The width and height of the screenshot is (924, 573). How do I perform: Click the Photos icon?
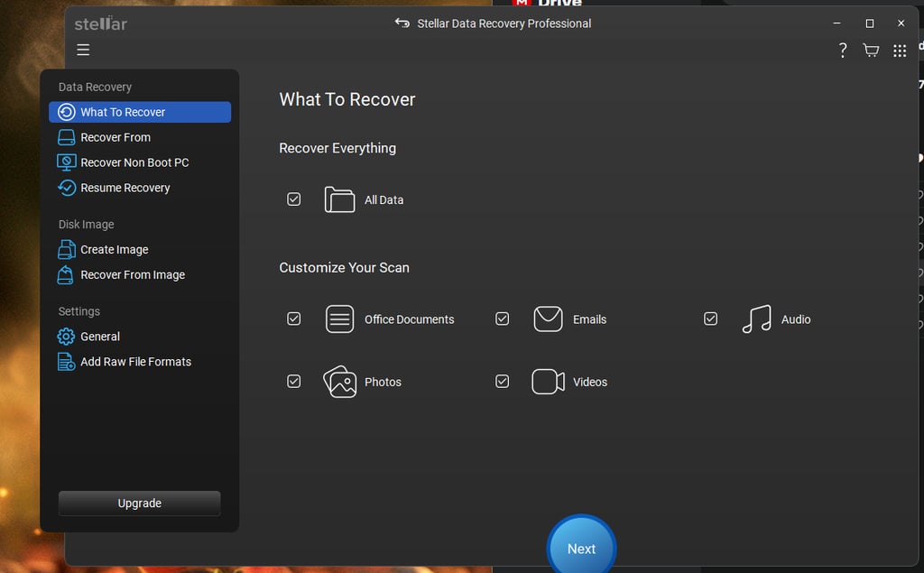pyautogui.click(x=340, y=382)
